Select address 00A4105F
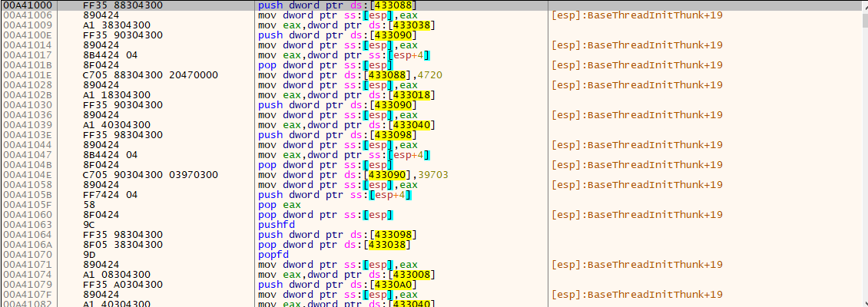This screenshot has width=868, height=307. [x=26, y=204]
